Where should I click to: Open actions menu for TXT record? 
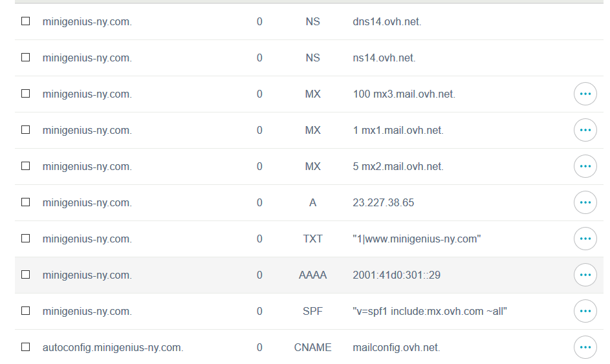[x=585, y=239]
